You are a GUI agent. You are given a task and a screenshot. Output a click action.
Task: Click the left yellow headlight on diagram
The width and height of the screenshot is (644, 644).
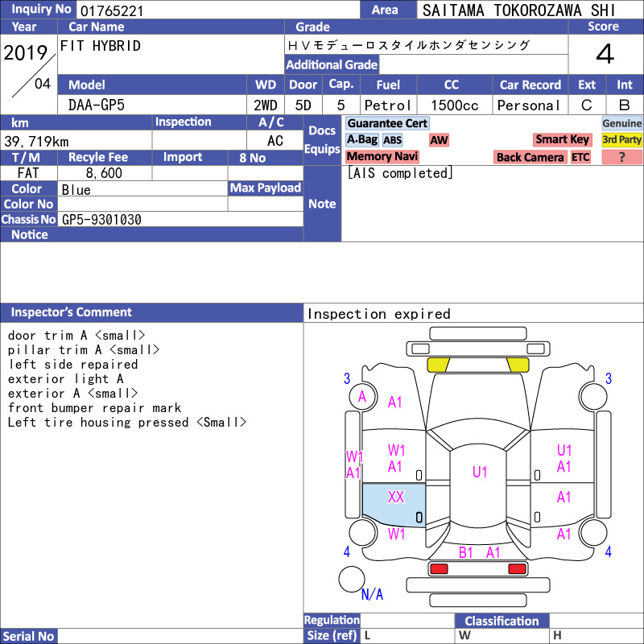coord(438,365)
